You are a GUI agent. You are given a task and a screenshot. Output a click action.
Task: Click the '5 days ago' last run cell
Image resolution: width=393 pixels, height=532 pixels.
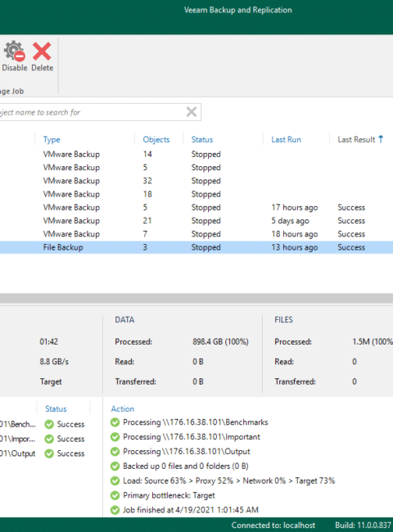290,220
